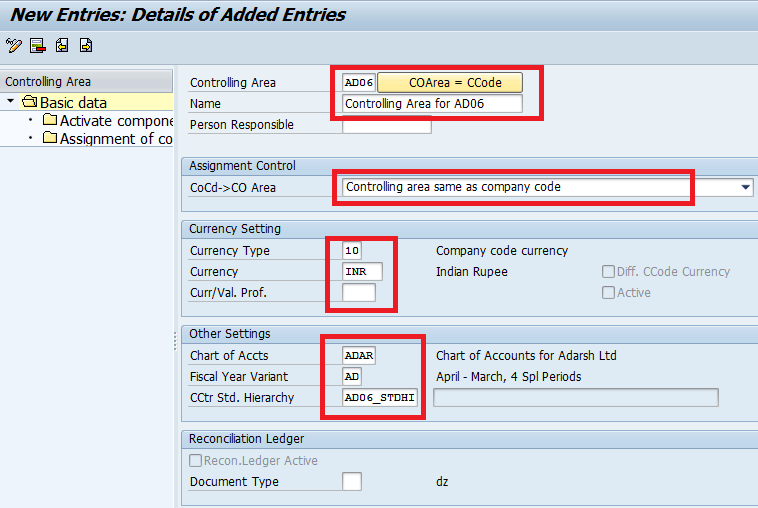Collapse the Basic data tree arrow
758x508 pixels.
point(10,101)
